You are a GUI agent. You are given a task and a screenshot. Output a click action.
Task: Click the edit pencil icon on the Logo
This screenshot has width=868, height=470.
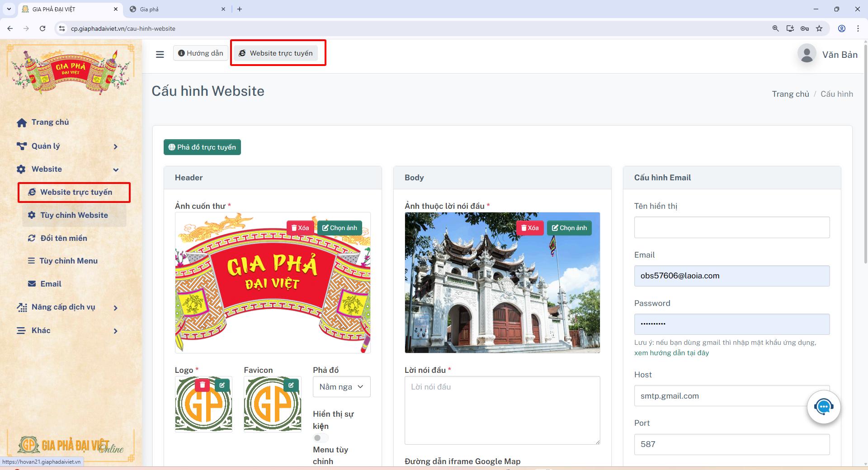tap(222, 385)
